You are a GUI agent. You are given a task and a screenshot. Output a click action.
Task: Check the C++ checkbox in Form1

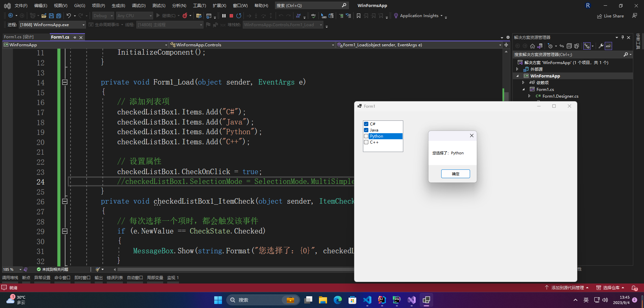pyautogui.click(x=366, y=142)
